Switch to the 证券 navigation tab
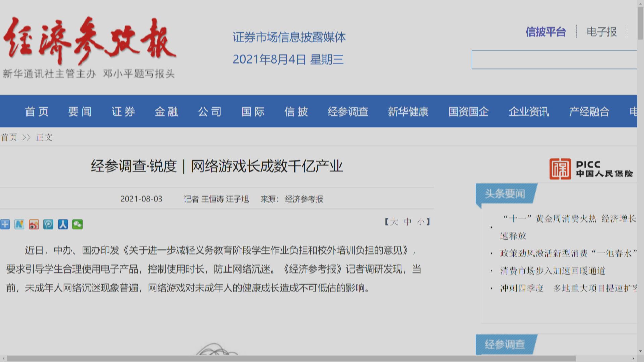Image resolution: width=644 pixels, height=362 pixels. point(123,112)
